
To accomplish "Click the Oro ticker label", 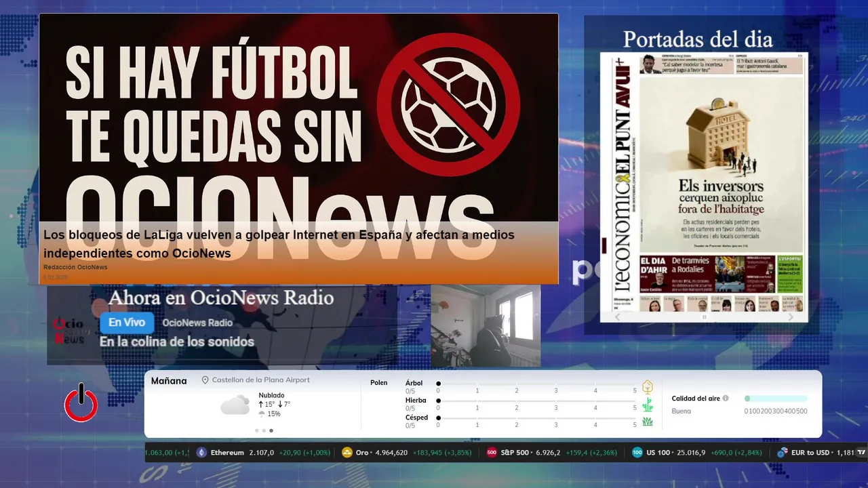I will (x=362, y=453).
